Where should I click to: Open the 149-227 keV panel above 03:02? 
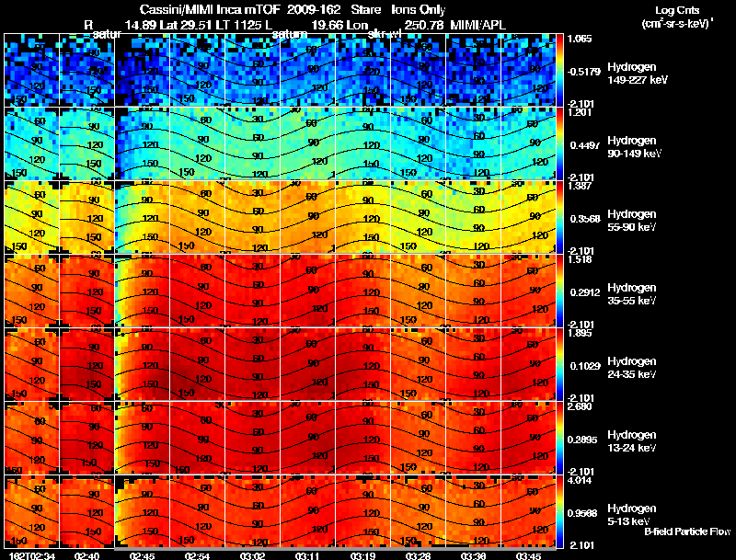[252, 70]
